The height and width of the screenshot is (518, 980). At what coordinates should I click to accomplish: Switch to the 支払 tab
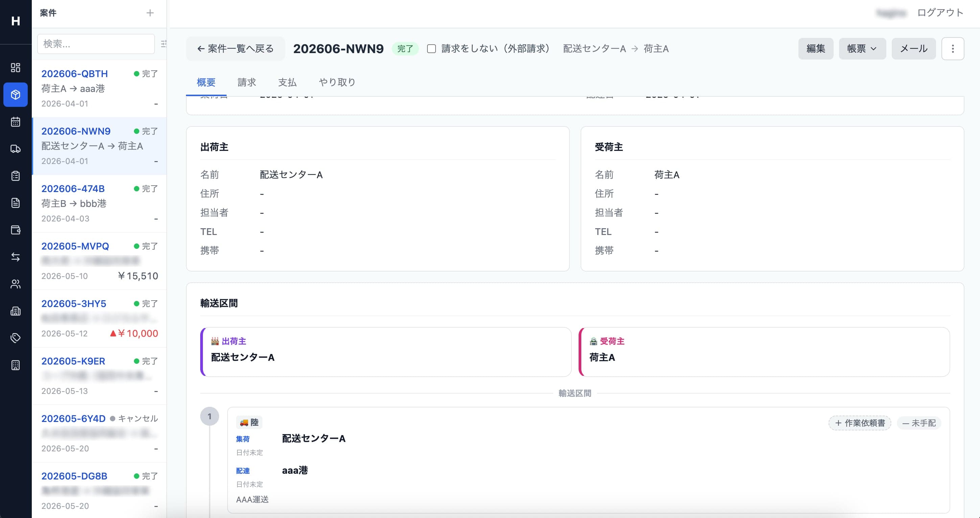287,82
